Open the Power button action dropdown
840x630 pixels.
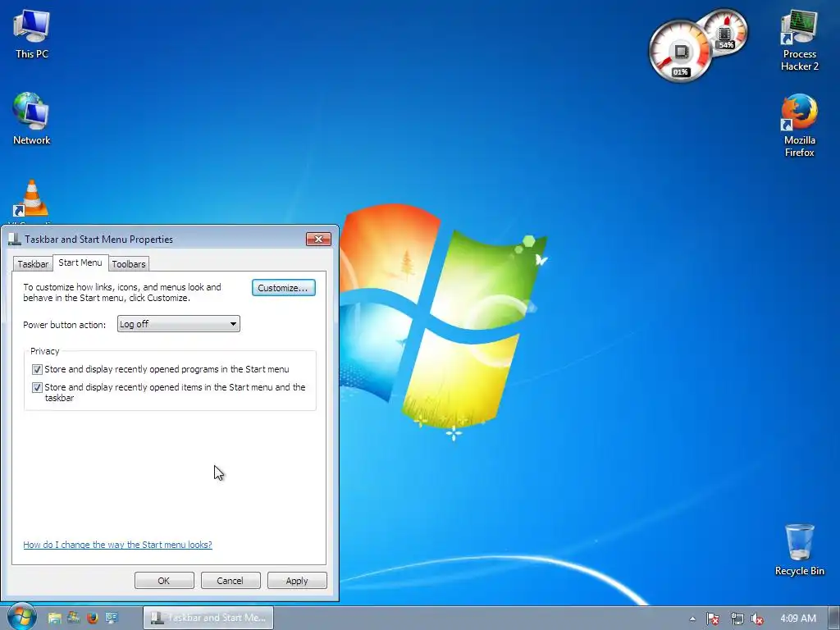coord(178,323)
